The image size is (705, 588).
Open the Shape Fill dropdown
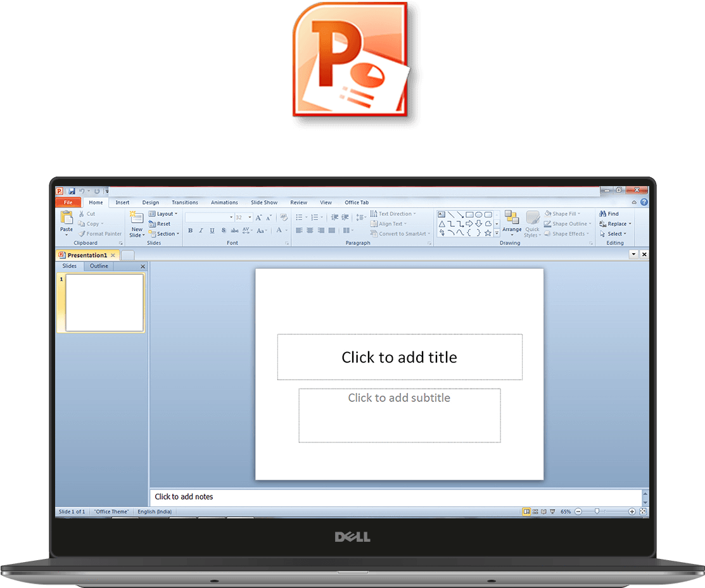coord(562,214)
